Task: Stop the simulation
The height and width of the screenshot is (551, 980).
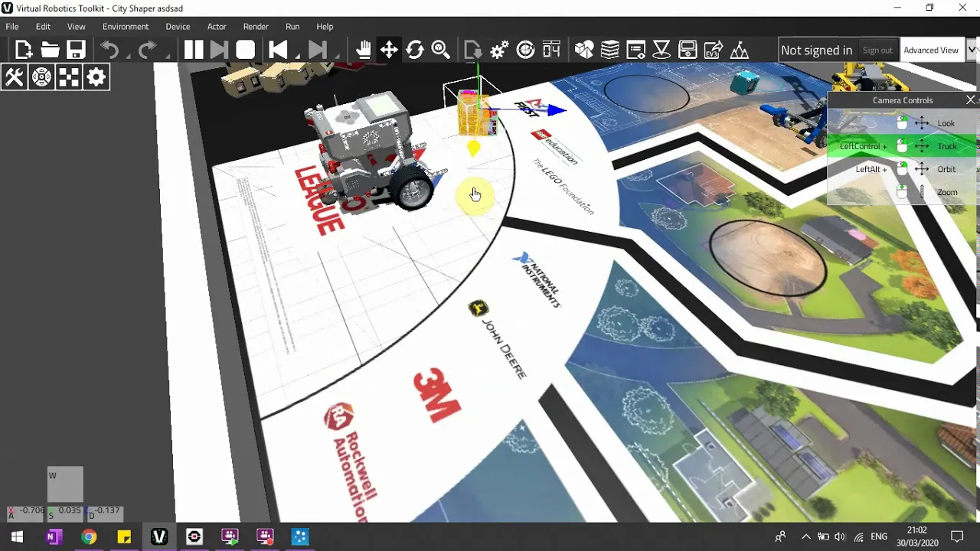Action: click(x=245, y=51)
